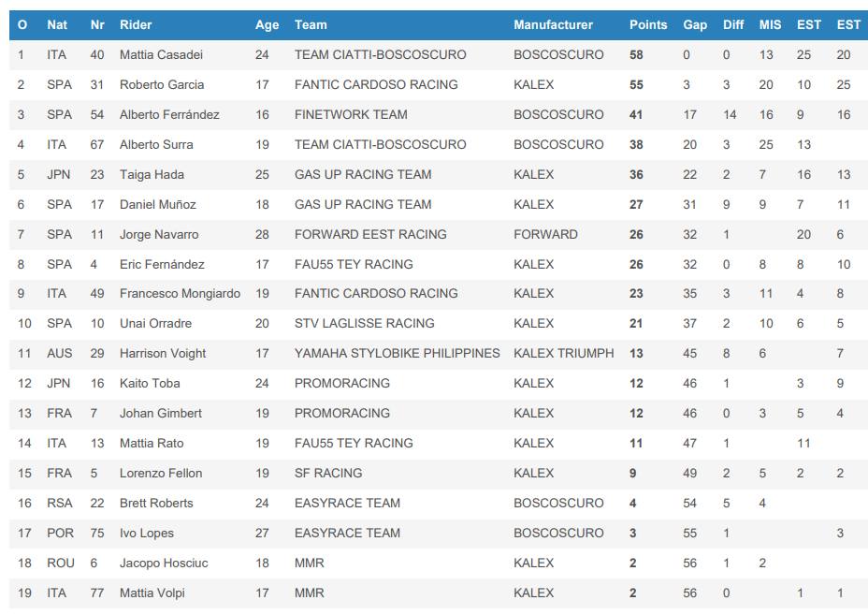Click nationality POR in Lopes' row
Viewport: 868px width, 615px height.
[x=60, y=533]
